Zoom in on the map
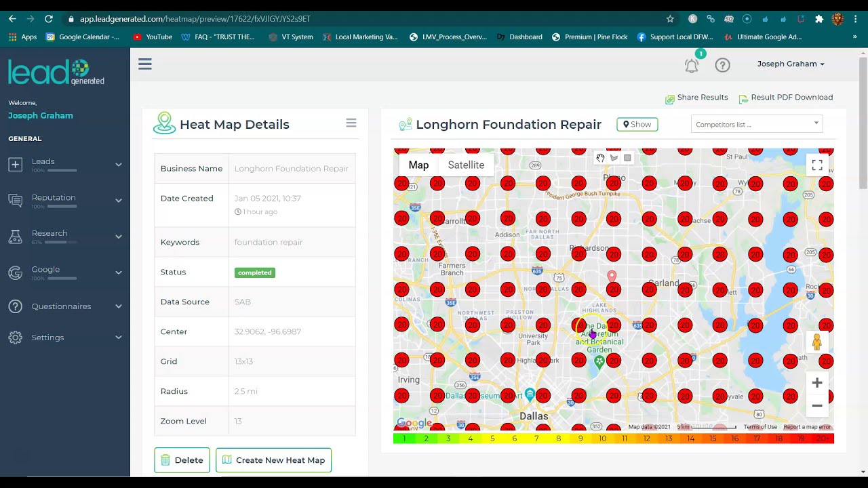This screenshot has height=488, width=868. pos(817,383)
